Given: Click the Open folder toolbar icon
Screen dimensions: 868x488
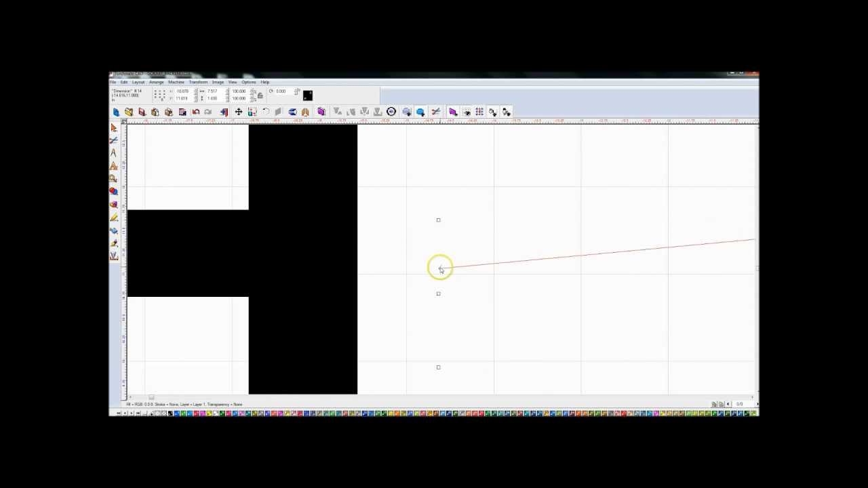Looking at the screenshot, I should (x=129, y=112).
